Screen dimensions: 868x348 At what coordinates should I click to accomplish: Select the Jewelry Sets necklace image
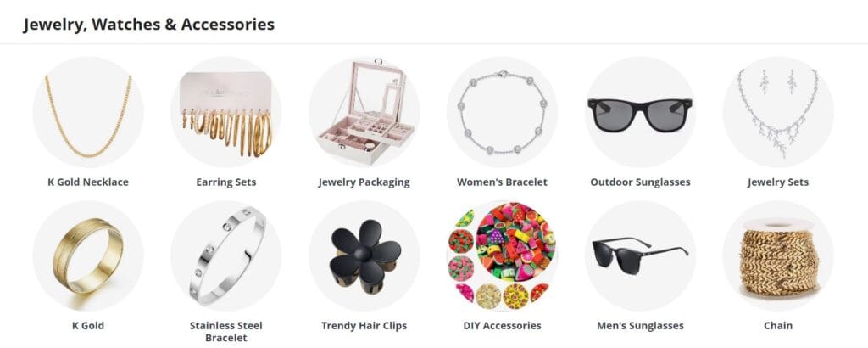pos(778,111)
